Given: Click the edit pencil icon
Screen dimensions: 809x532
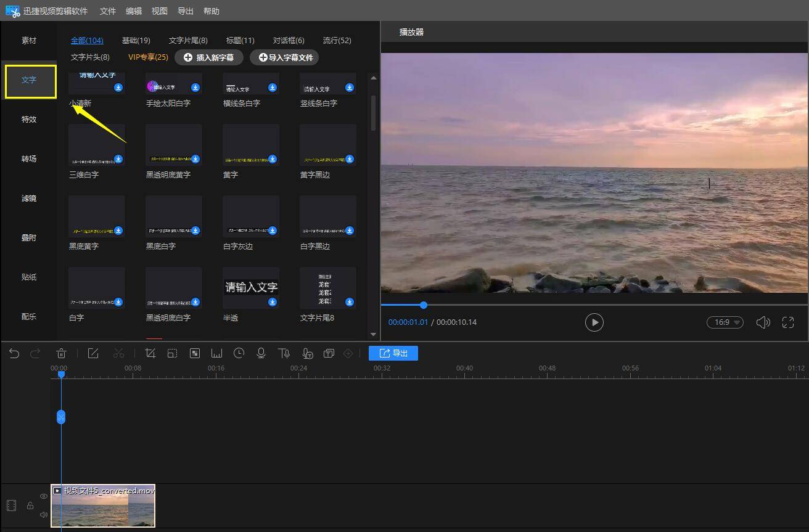Looking at the screenshot, I should pos(93,353).
